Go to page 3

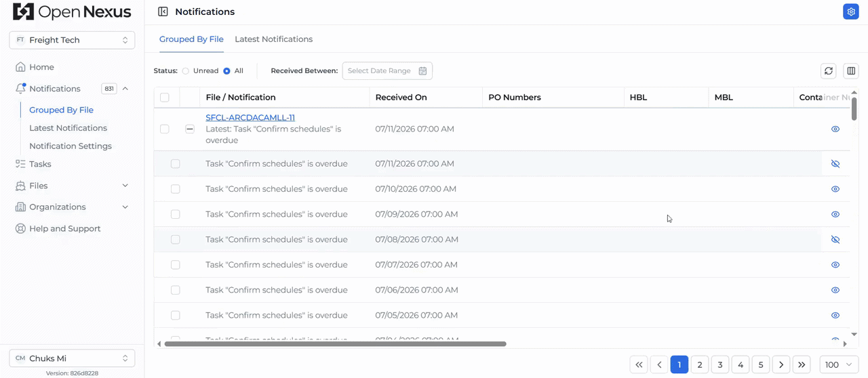point(720,364)
